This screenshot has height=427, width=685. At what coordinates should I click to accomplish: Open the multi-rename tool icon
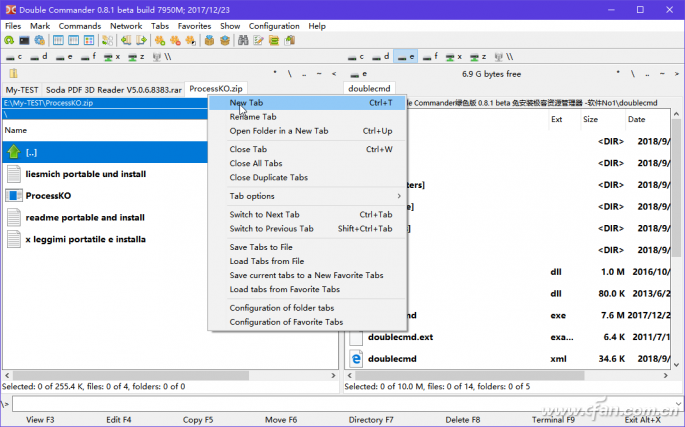259,41
